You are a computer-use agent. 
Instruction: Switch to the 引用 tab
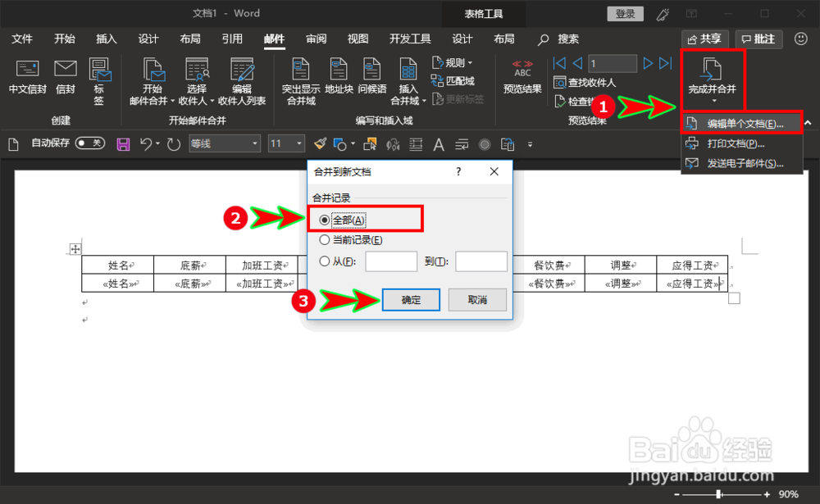pos(232,39)
